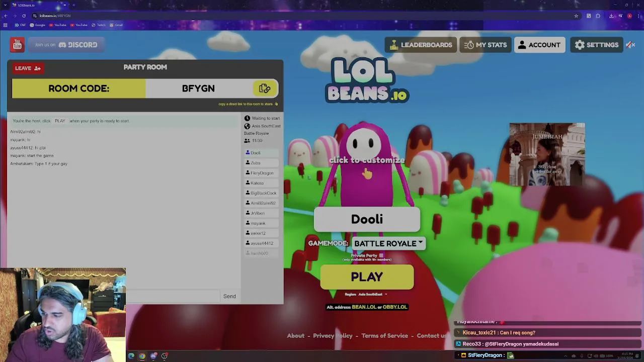Toggle the Private Party checkbox

[x=381, y=255]
